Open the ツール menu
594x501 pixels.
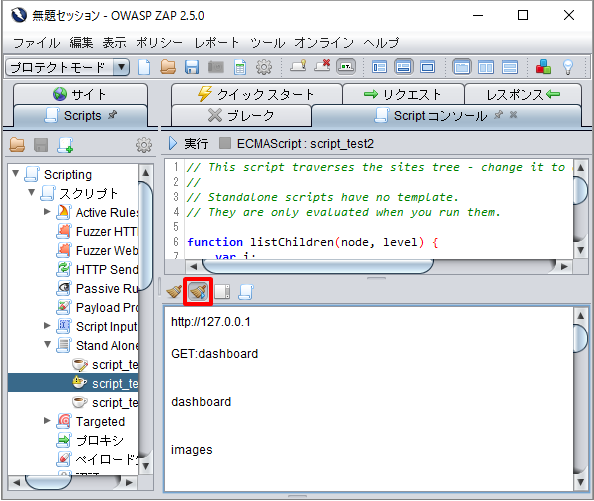(x=267, y=43)
